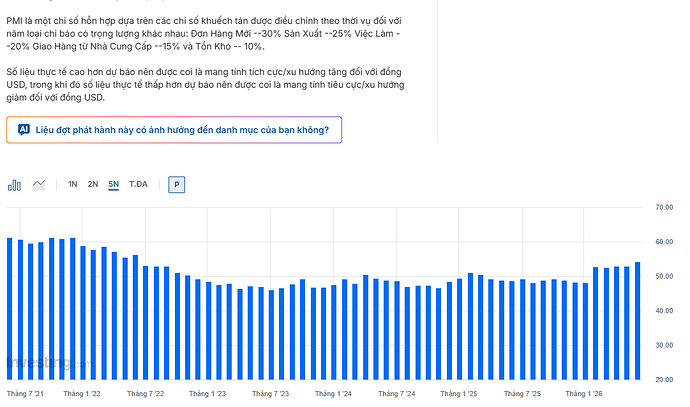Switch chart to bar view icon

14,185
